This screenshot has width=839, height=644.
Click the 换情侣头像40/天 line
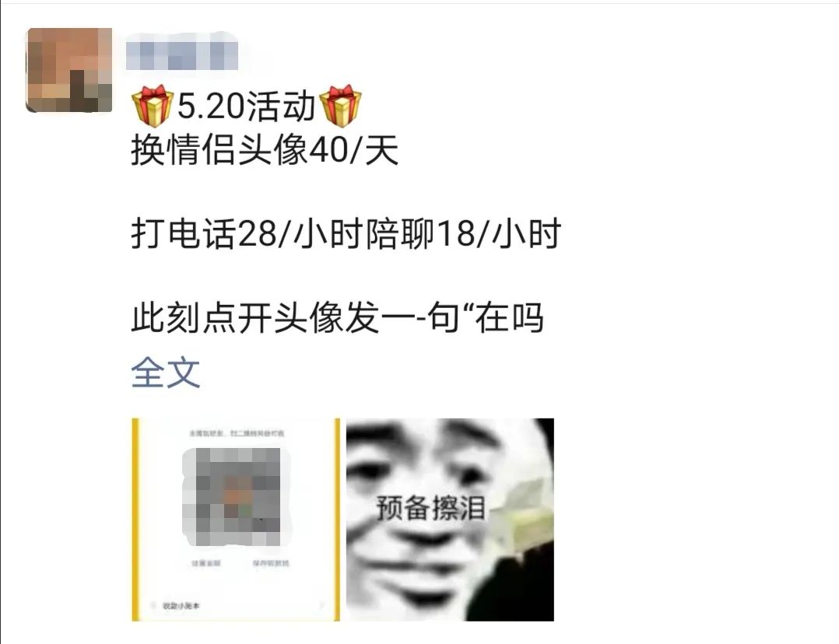point(265,150)
